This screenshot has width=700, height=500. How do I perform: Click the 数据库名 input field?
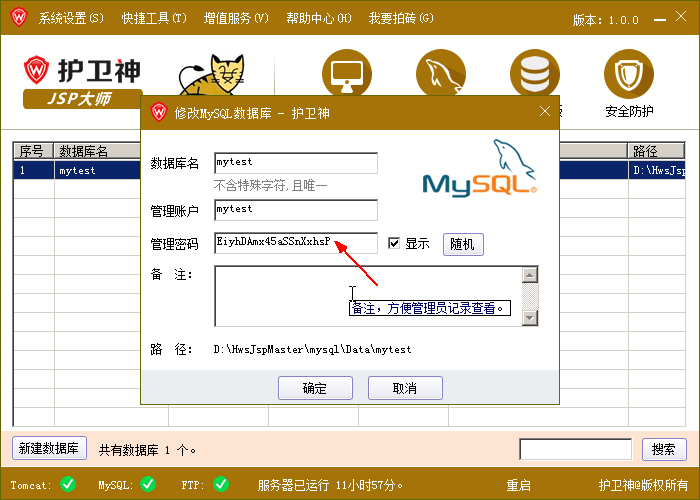click(x=296, y=163)
